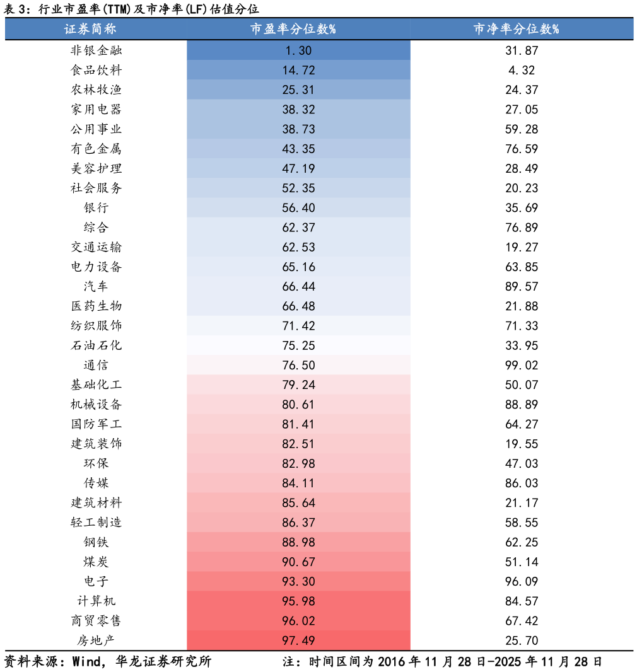Click the cell with value 62.53

pyautogui.click(x=298, y=247)
